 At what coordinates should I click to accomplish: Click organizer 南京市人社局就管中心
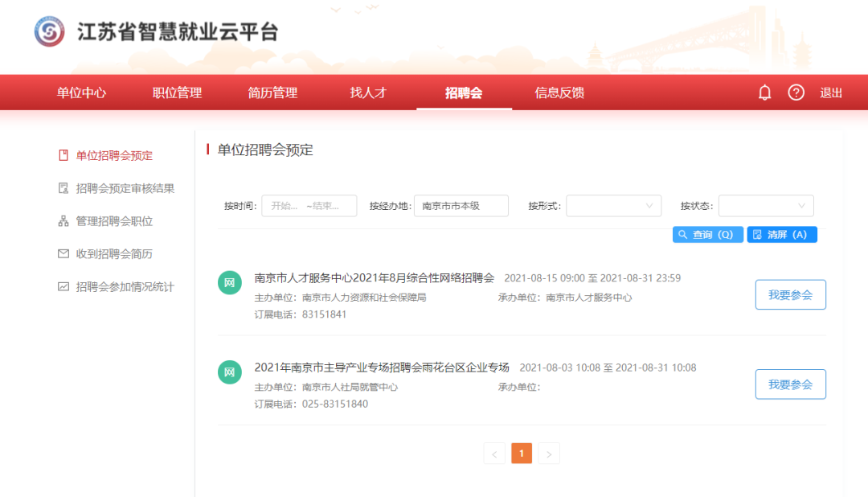[x=350, y=387]
